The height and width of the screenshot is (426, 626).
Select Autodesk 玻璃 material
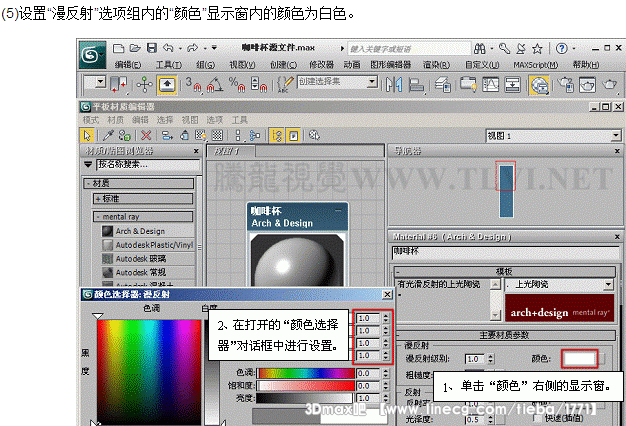(148, 259)
